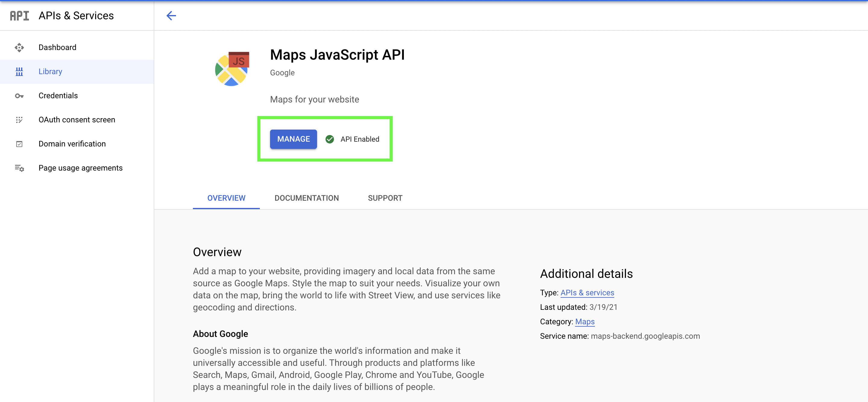Open the SUPPORT tab
This screenshot has height=402, width=868.
pos(385,198)
